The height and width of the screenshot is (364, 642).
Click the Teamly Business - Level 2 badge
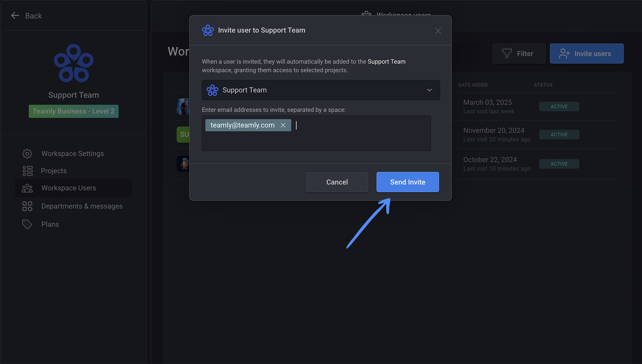point(73,111)
